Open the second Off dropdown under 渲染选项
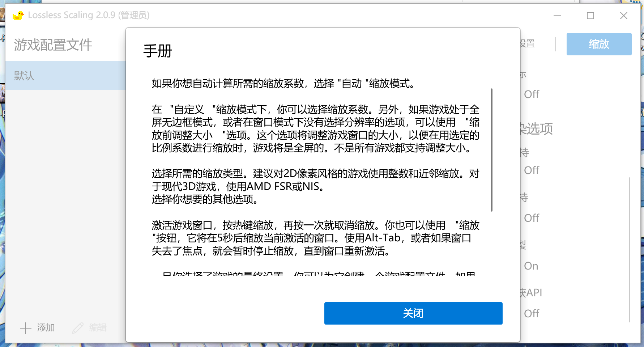The width and height of the screenshot is (644, 347). click(531, 218)
